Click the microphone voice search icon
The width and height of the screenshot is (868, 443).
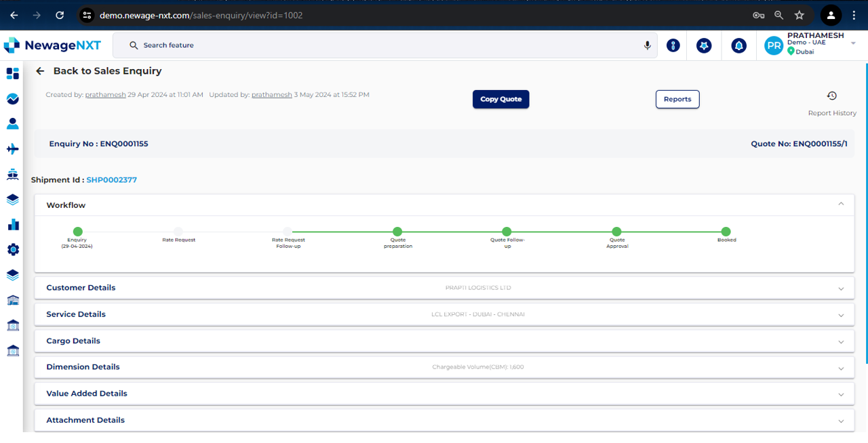647,45
